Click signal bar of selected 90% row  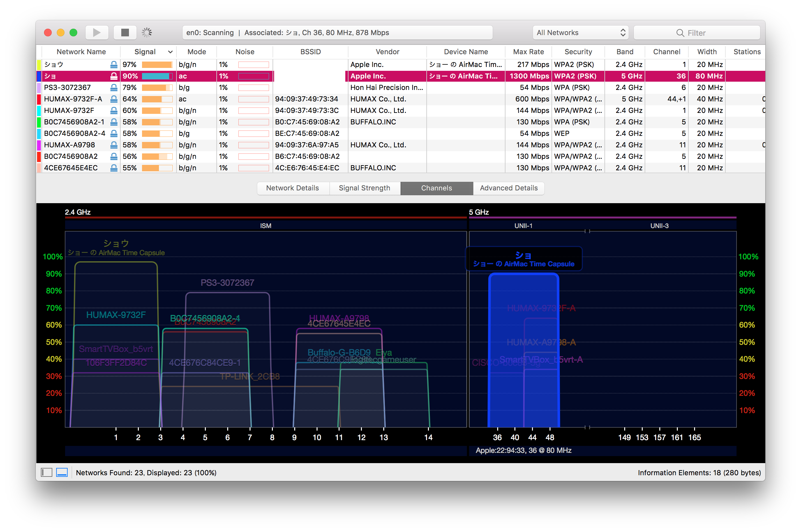(157, 76)
